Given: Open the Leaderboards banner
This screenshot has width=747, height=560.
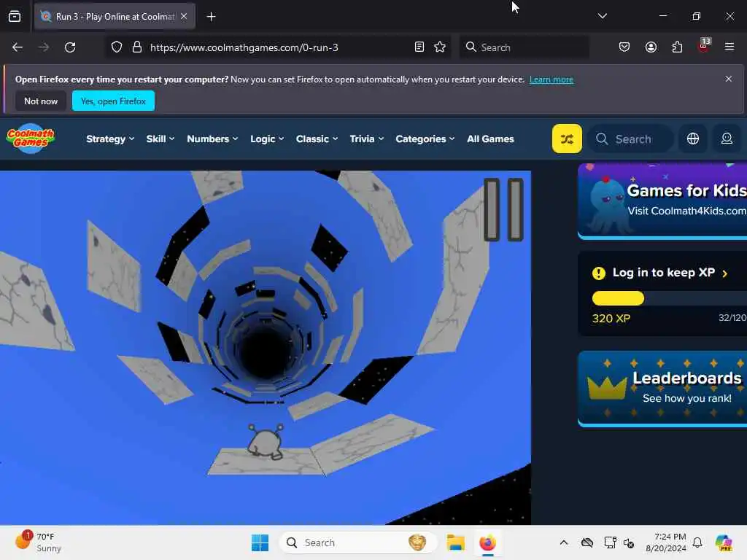Looking at the screenshot, I should point(662,388).
